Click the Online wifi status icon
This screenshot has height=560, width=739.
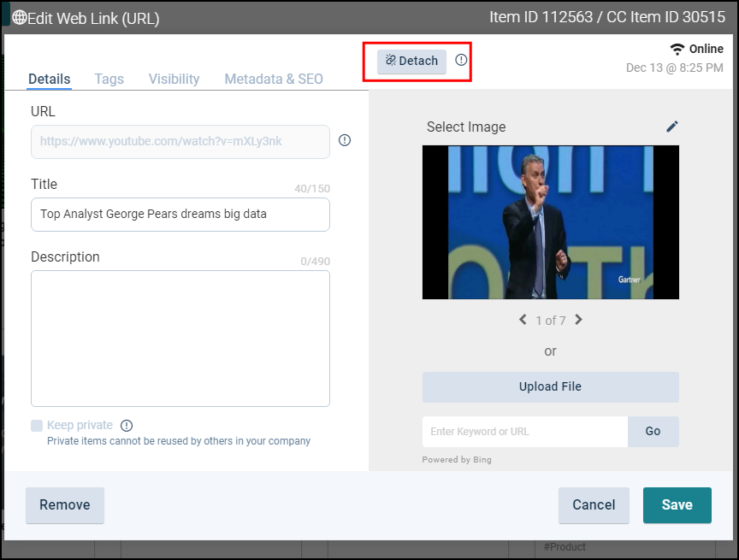(x=677, y=50)
